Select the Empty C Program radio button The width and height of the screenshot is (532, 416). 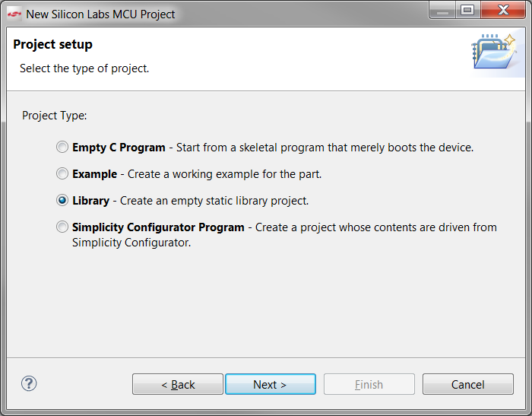click(x=62, y=148)
